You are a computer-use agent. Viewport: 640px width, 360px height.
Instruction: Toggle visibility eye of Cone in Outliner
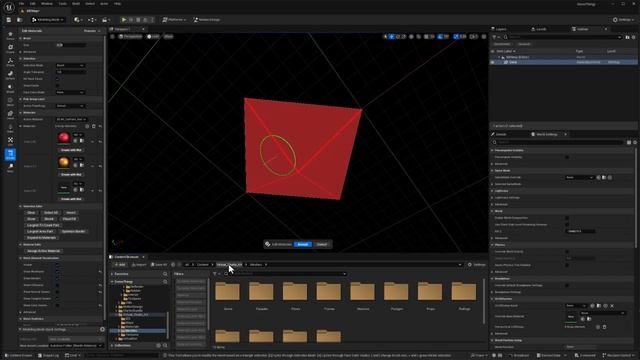(493, 62)
